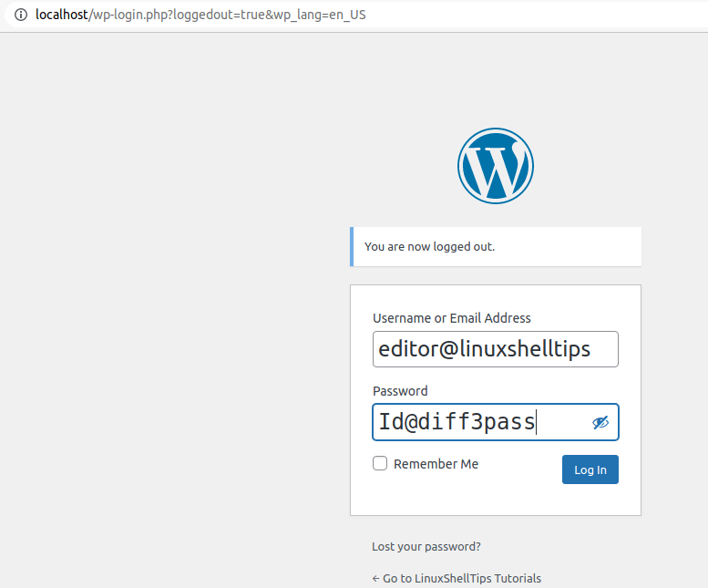This screenshot has height=588, width=708.
Task: Click the Log In button
Action: click(x=590, y=469)
